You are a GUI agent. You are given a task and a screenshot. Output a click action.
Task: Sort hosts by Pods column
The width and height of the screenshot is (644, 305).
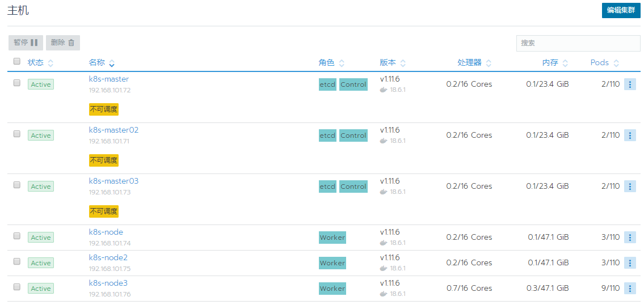(x=605, y=63)
